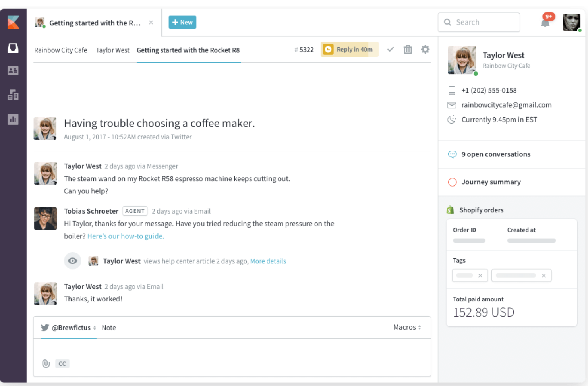Viewport: 588px width, 392px height.
Task: Mark the conversation complete with the checkmark
Action: (391, 49)
